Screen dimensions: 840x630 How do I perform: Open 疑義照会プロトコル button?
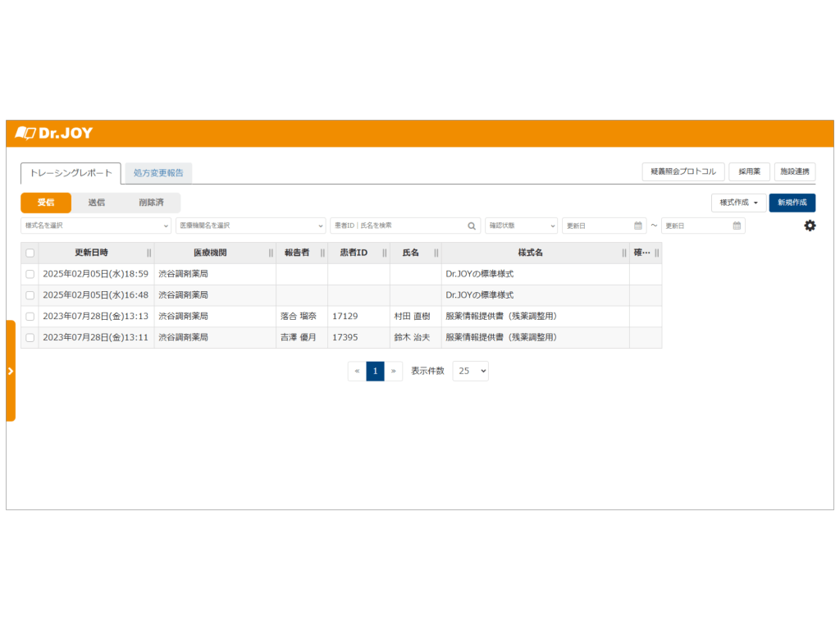pyautogui.click(x=682, y=171)
